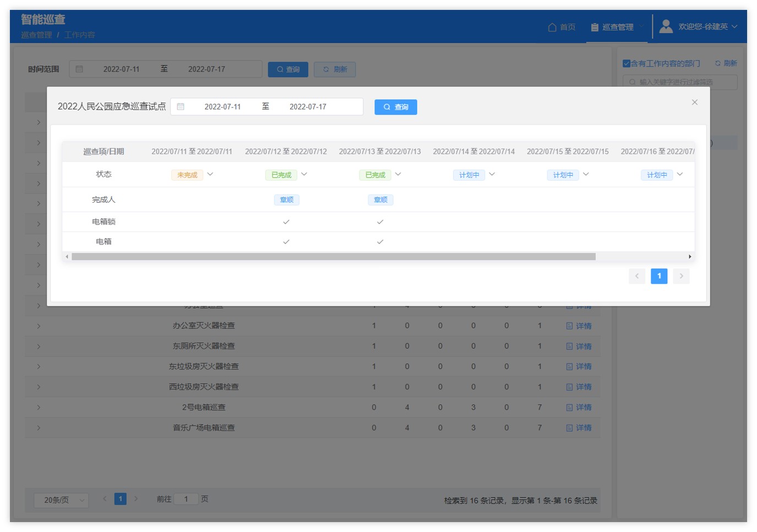Open the calendar icon in the dialog date range
The height and width of the screenshot is (532, 757).
[x=181, y=107]
